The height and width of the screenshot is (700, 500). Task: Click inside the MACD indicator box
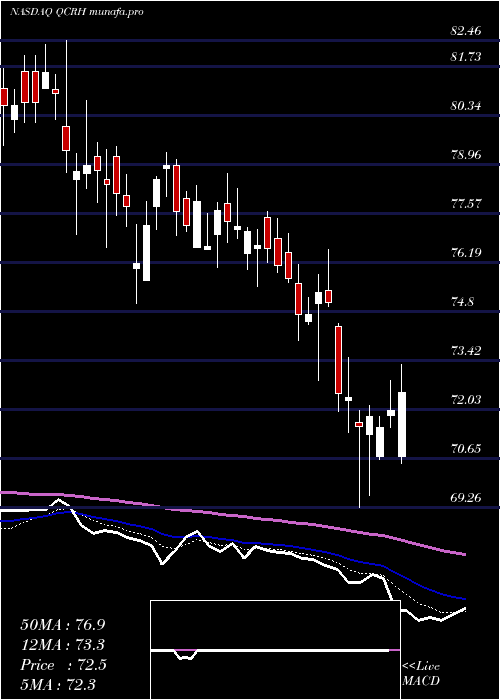tap(275, 650)
